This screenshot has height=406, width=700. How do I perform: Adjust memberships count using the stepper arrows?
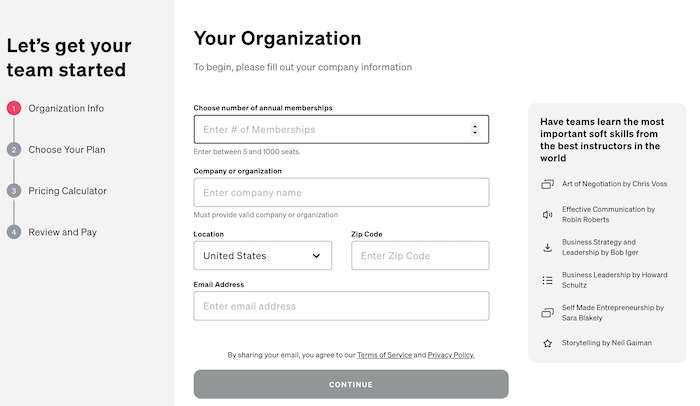(475, 130)
